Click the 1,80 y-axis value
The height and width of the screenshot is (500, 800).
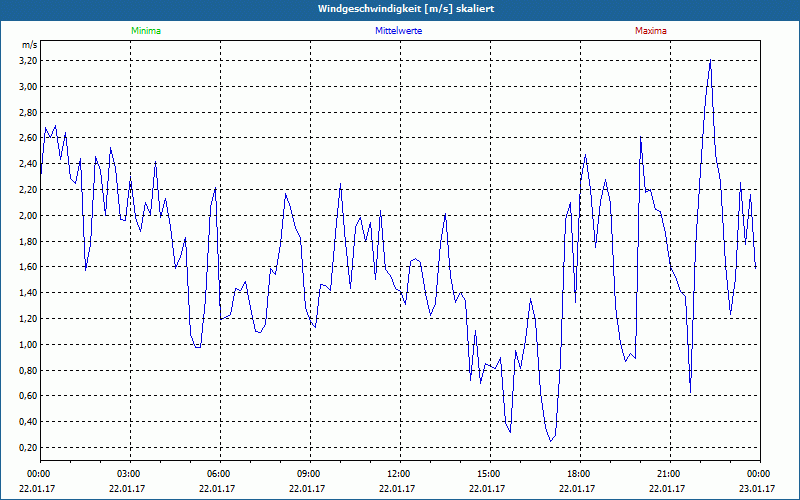tap(29, 241)
